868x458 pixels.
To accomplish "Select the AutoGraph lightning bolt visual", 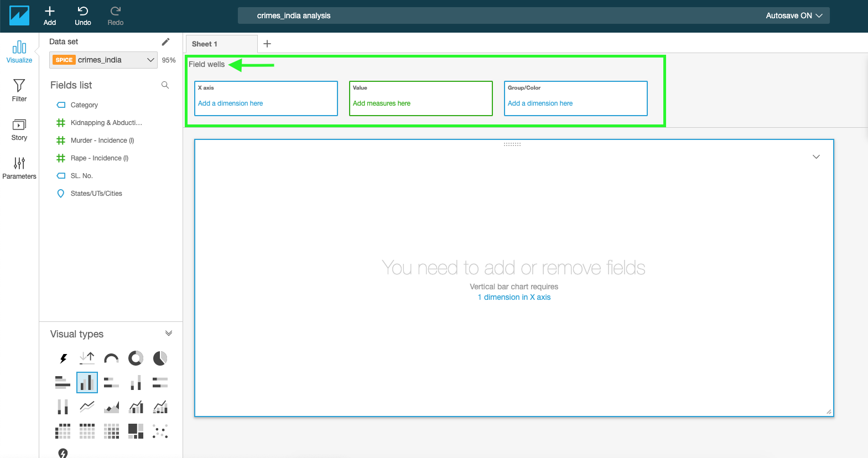I will [63, 358].
